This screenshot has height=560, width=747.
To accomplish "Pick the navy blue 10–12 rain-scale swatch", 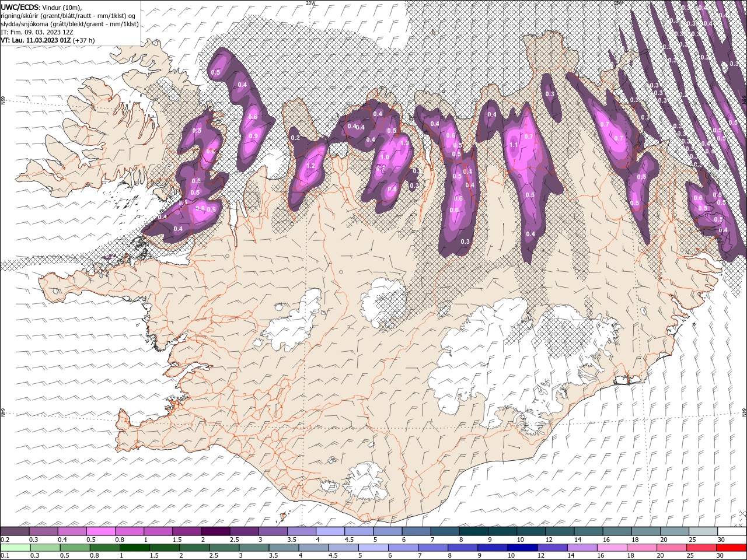I will point(522,548).
